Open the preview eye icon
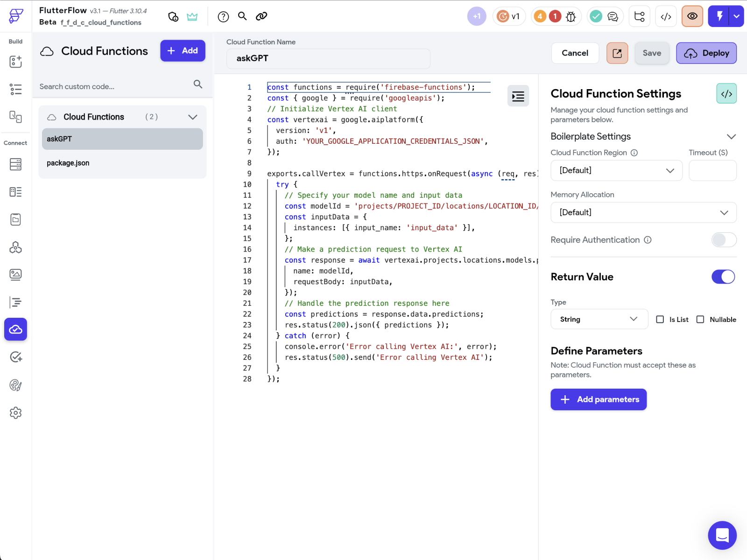The image size is (747, 560). coord(692,16)
